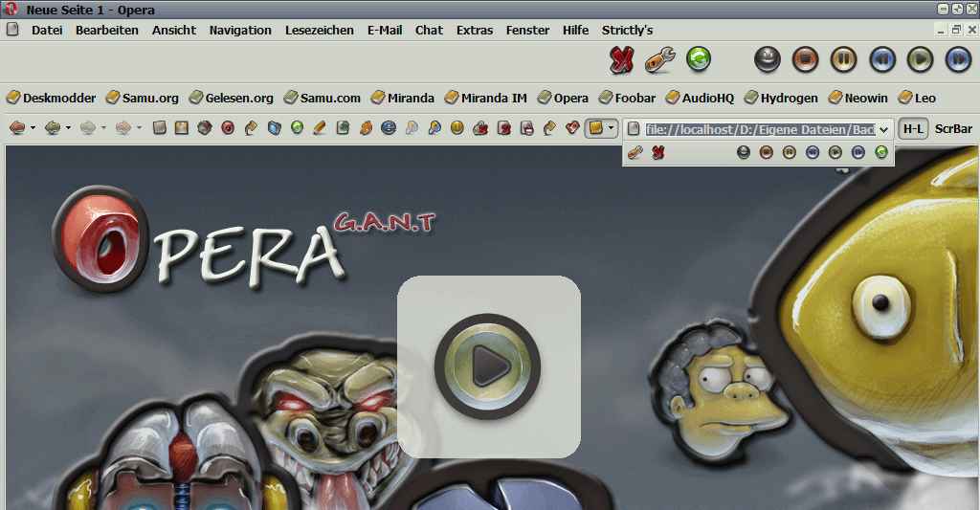
Task: Click the save floppy disk icon
Action: pyautogui.click(x=182, y=128)
